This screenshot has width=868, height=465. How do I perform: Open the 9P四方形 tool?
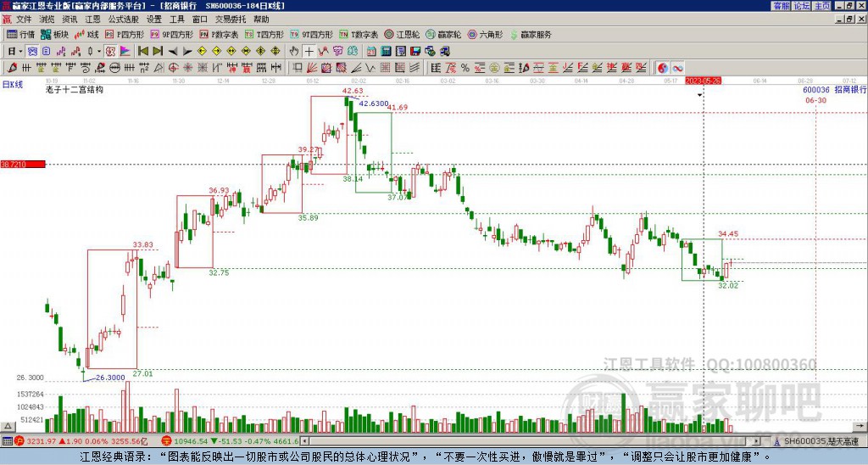[x=171, y=34]
